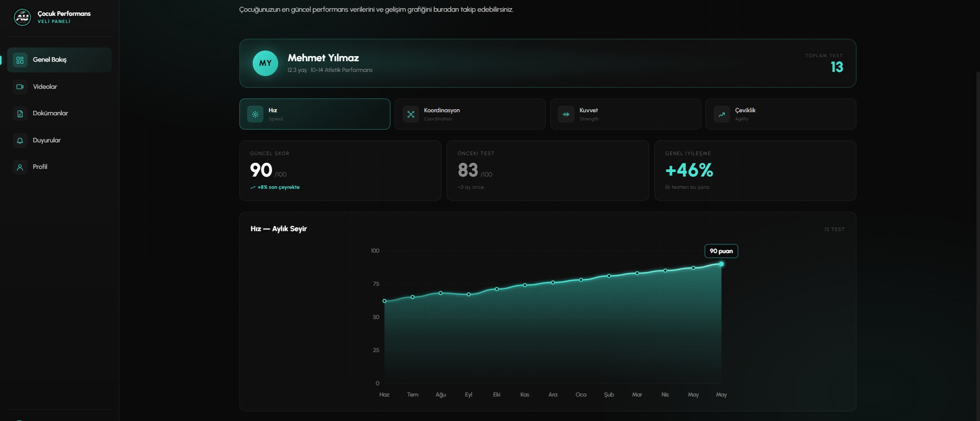Click the Genel Bakış grid icon

(20, 60)
